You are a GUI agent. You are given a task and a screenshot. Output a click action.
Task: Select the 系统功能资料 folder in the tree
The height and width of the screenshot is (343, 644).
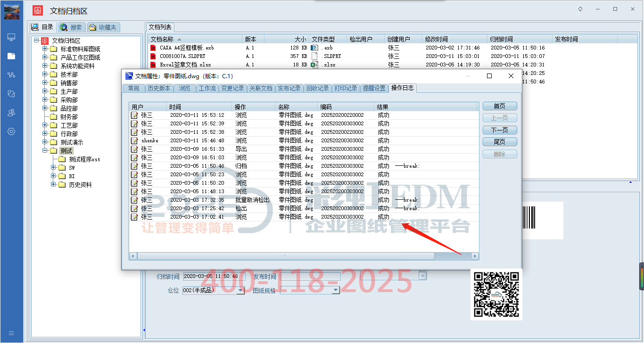77,66
